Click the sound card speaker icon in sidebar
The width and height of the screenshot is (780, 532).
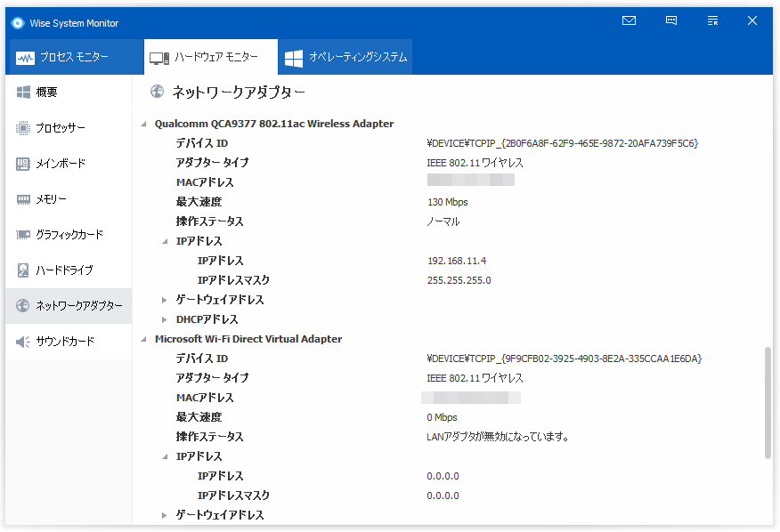pyautogui.click(x=23, y=342)
